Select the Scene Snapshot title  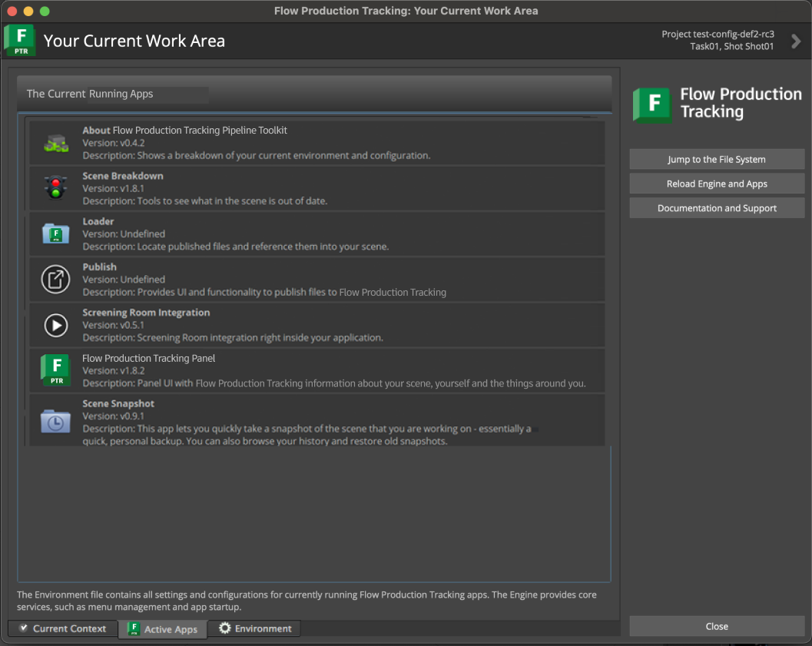pyautogui.click(x=118, y=404)
